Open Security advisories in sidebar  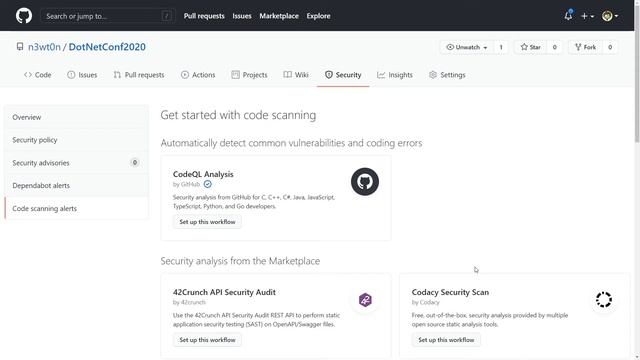pyautogui.click(x=76, y=162)
